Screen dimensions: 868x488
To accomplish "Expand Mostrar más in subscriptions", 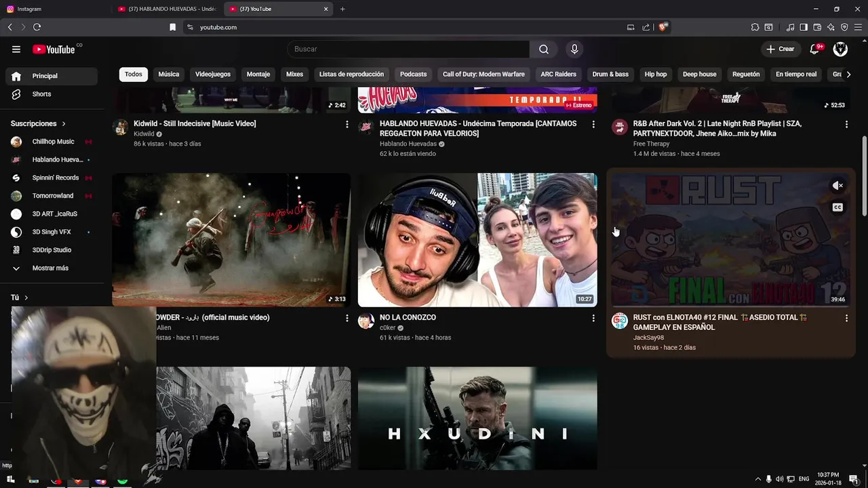I will 52,268.
